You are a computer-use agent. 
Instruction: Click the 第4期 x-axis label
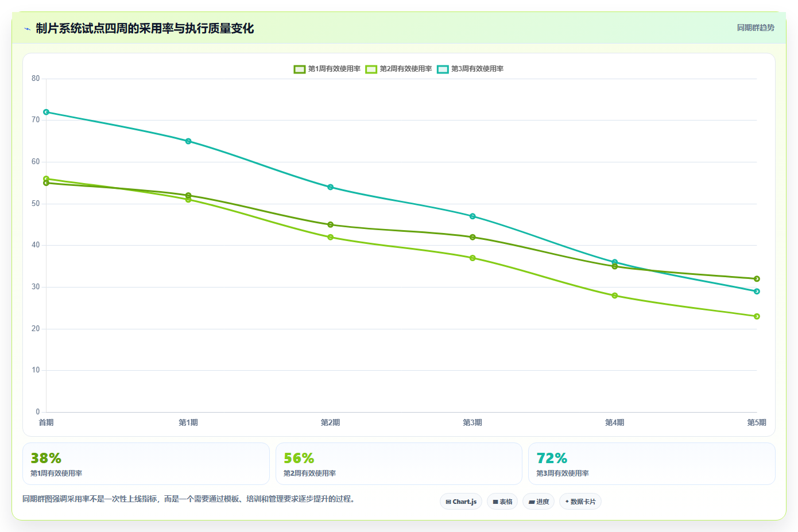click(x=615, y=422)
